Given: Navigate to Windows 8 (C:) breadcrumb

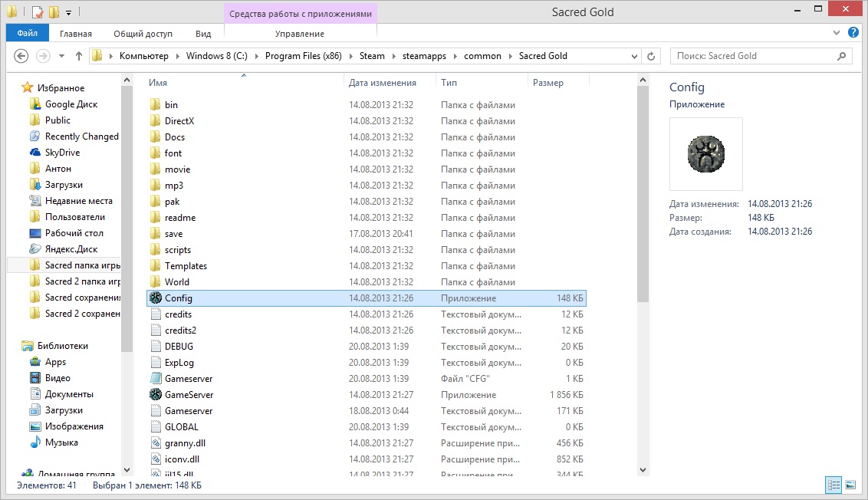Looking at the screenshot, I should point(216,56).
